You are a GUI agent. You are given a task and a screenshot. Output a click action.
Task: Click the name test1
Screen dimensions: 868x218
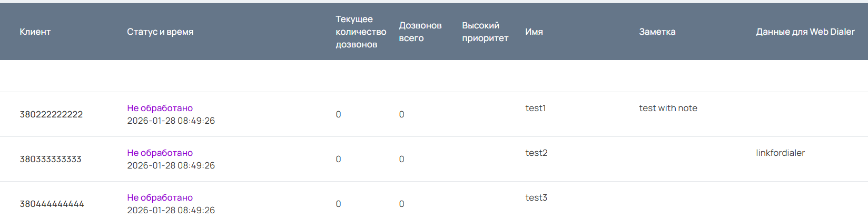pos(535,108)
